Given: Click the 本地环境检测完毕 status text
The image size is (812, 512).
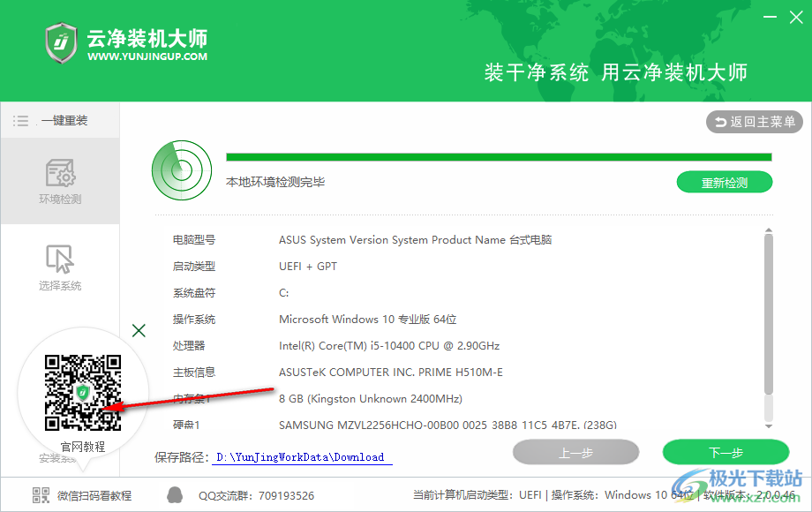Looking at the screenshot, I should [x=275, y=182].
